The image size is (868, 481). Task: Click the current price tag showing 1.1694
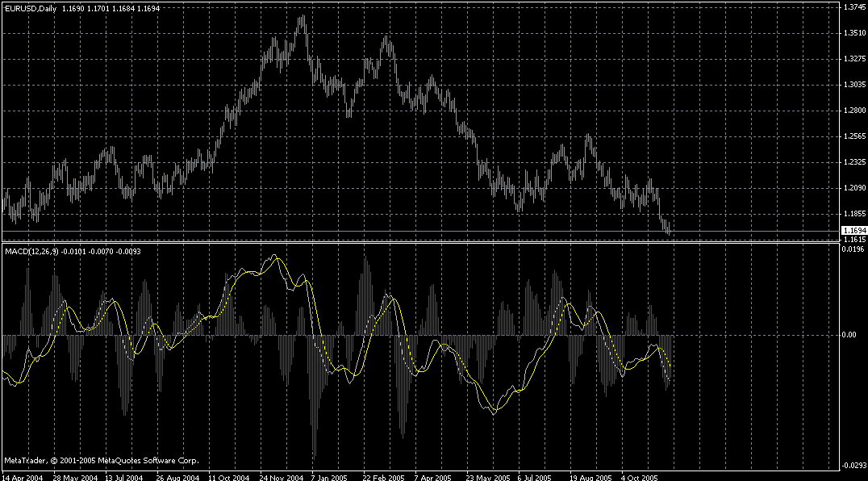pyautogui.click(x=853, y=230)
